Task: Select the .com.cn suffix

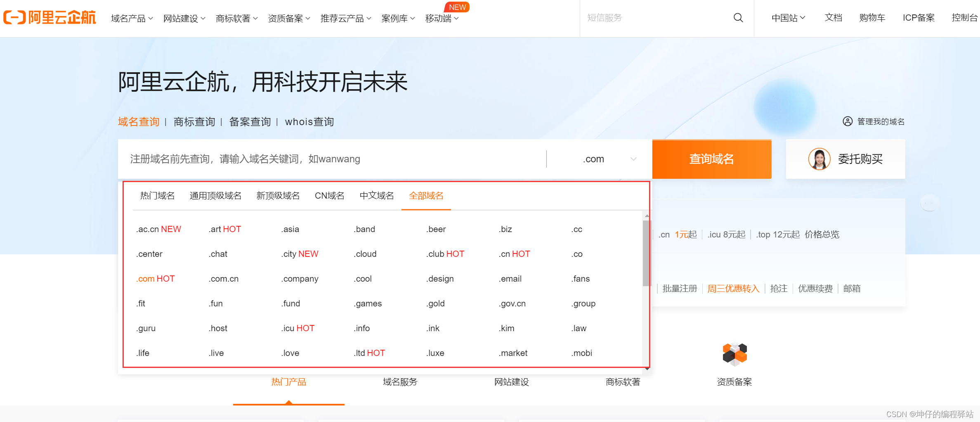Action: pos(224,279)
